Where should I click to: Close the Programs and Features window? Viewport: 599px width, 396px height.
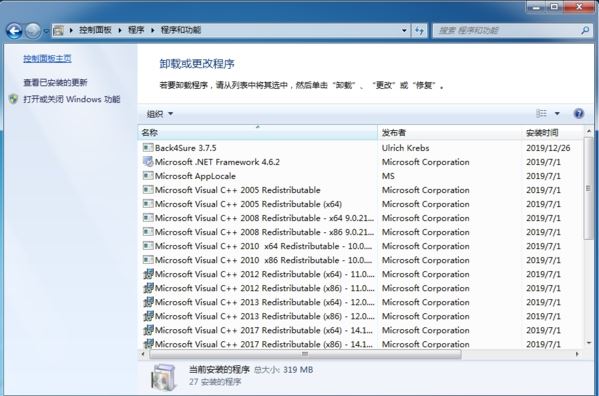pos(579,6)
